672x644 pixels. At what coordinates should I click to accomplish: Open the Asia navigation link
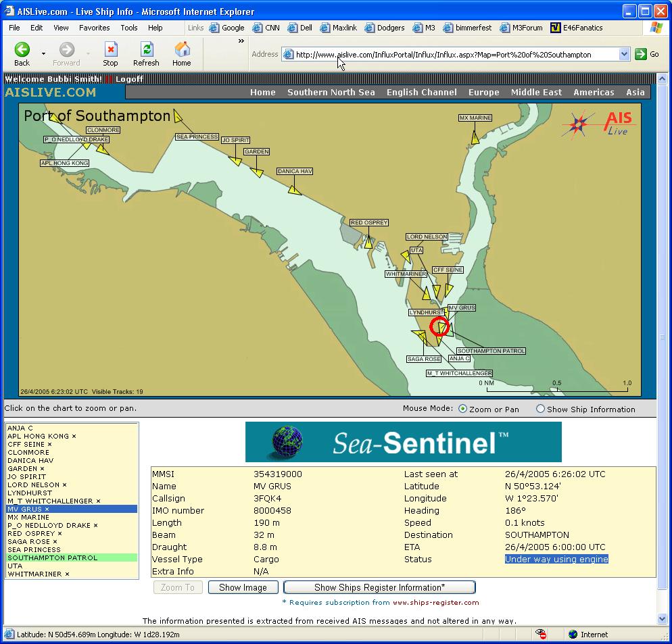point(635,92)
